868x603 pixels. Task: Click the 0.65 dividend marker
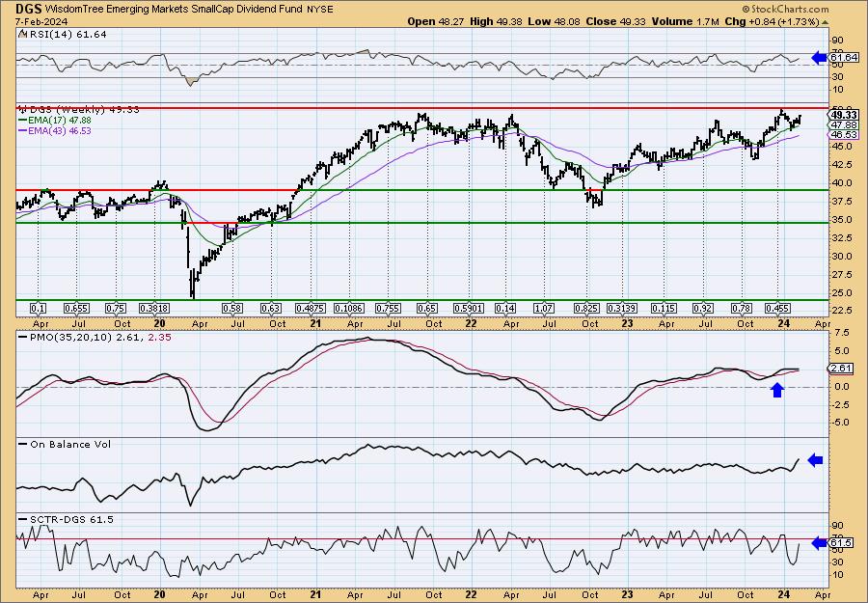coord(427,309)
